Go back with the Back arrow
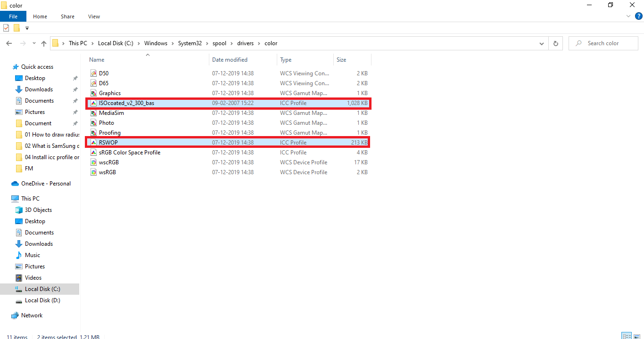Viewport: 644px width, 339px height. (x=9, y=43)
